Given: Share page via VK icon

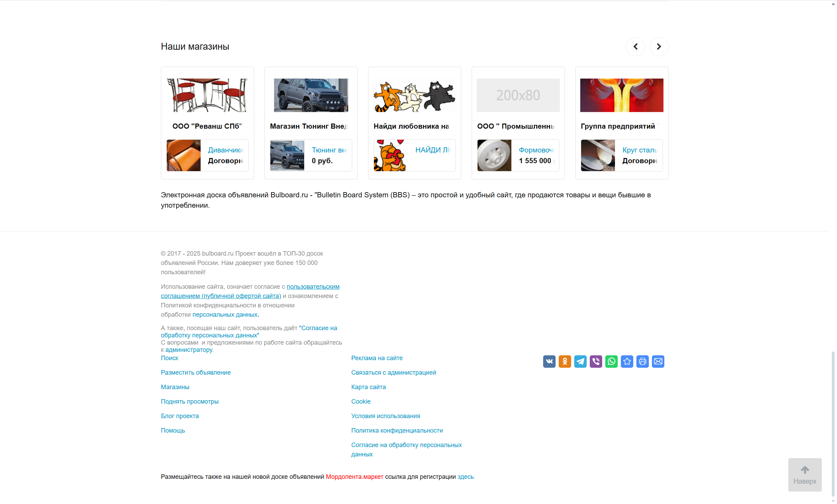Looking at the screenshot, I should pyautogui.click(x=549, y=361).
